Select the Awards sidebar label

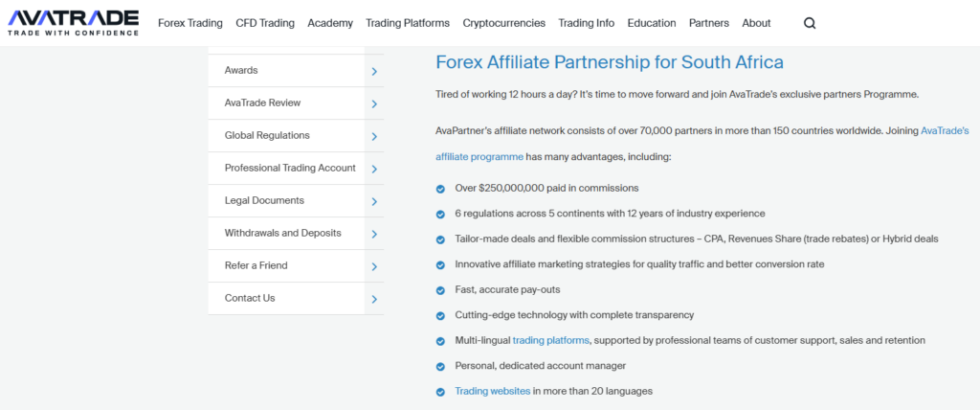241,70
